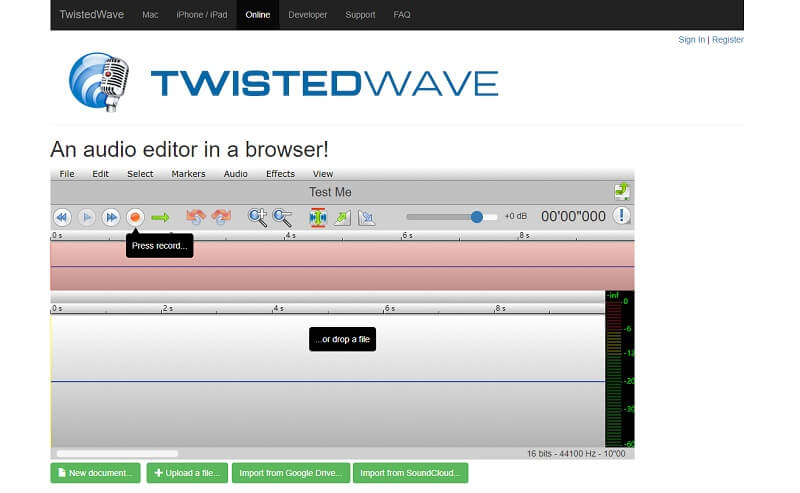Open the Mac page in navbar
The height and width of the screenshot is (493, 800).
[x=150, y=15]
